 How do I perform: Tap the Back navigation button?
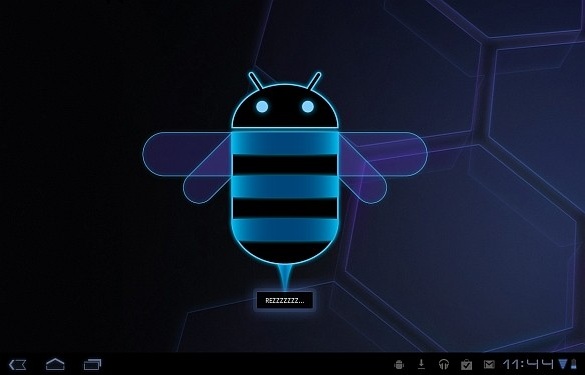[18, 364]
